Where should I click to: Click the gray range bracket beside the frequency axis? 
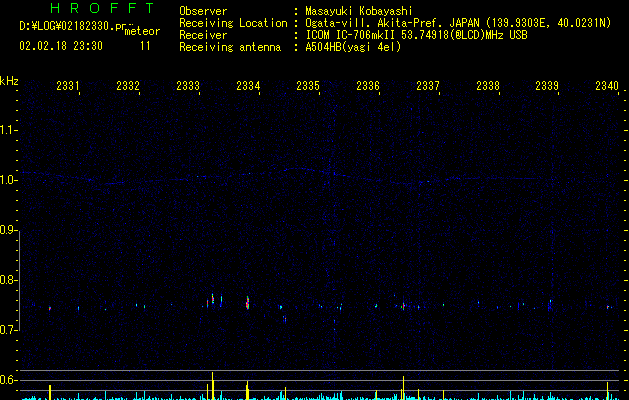click(19, 280)
